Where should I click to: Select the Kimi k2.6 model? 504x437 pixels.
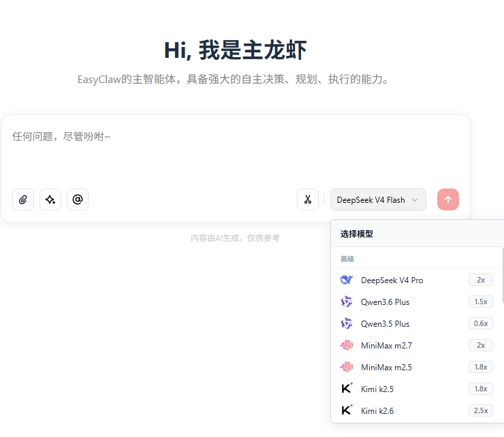pyautogui.click(x=416, y=410)
